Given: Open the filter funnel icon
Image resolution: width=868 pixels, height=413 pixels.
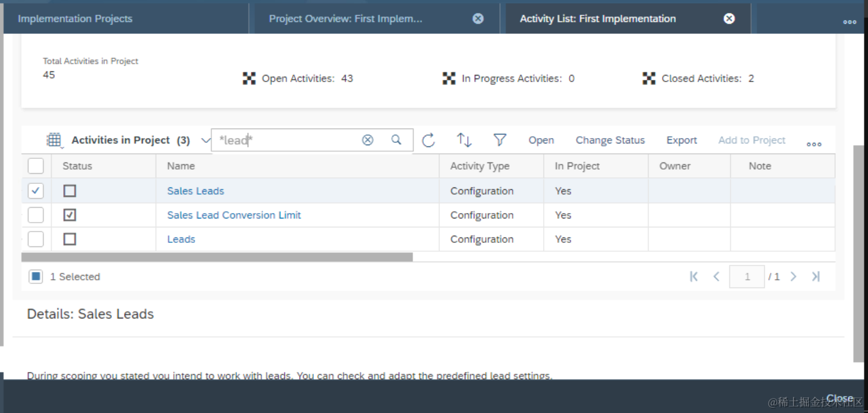Looking at the screenshot, I should tap(500, 140).
